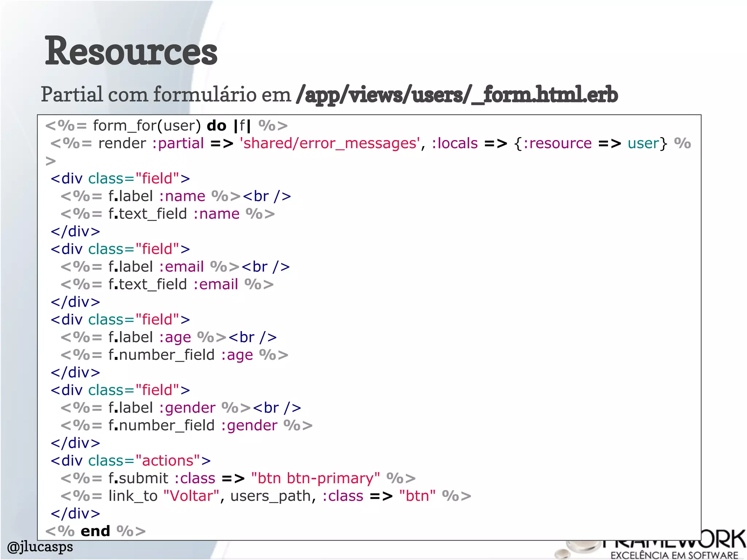Image resolution: width=747 pixels, height=560 pixels.
Task: Click the 'EXCELÊNCIA EM SOFTWARE' logo tagline
Action: click(674, 555)
